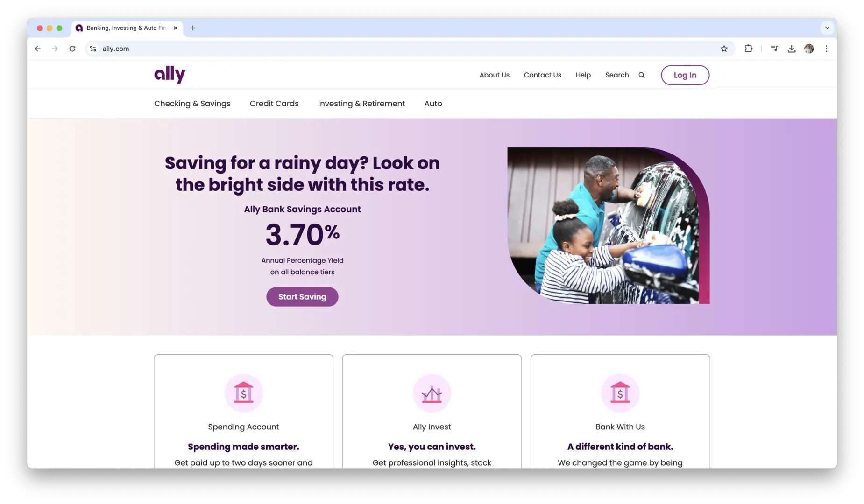This screenshot has width=864, height=504.
Task: Open Investing & Retirement menu
Action: 361,104
